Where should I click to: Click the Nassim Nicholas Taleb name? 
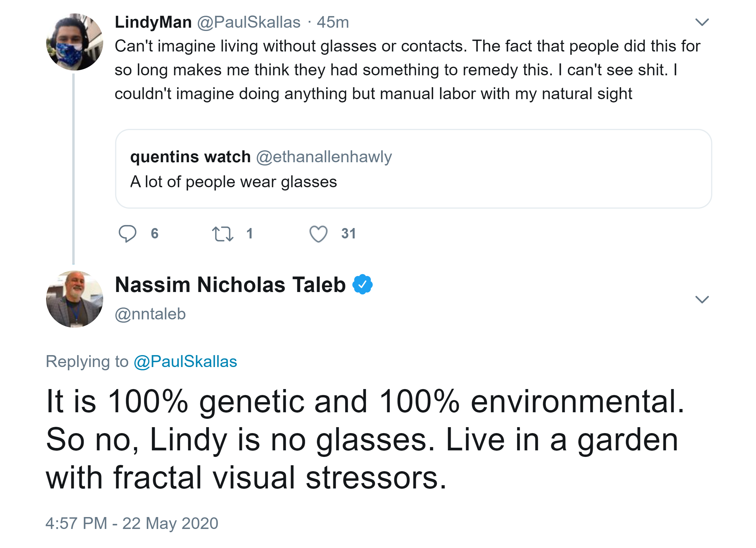[230, 285]
